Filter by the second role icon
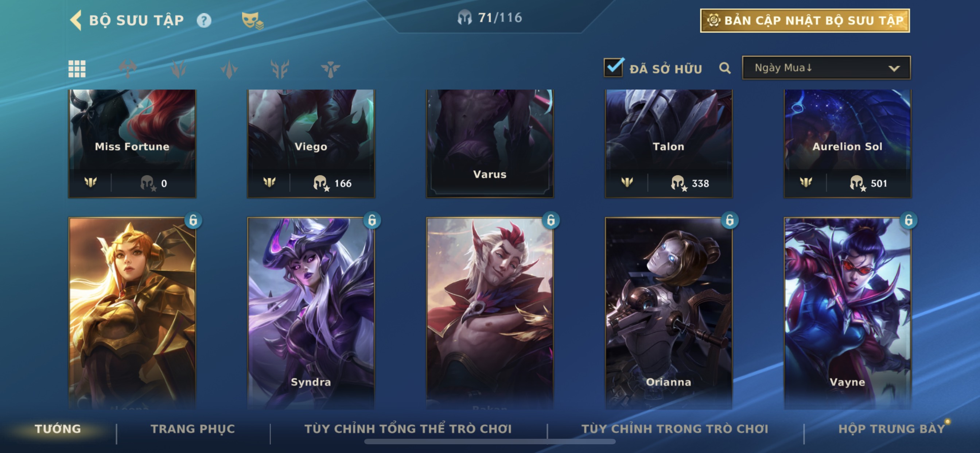The image size is (980, 453). [x=178, y=69]
